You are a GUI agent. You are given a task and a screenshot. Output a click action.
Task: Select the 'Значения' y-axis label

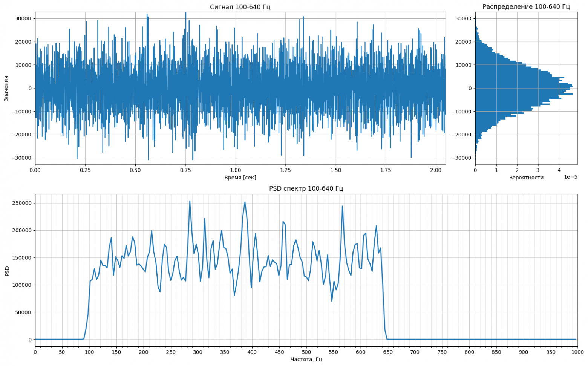6,88
